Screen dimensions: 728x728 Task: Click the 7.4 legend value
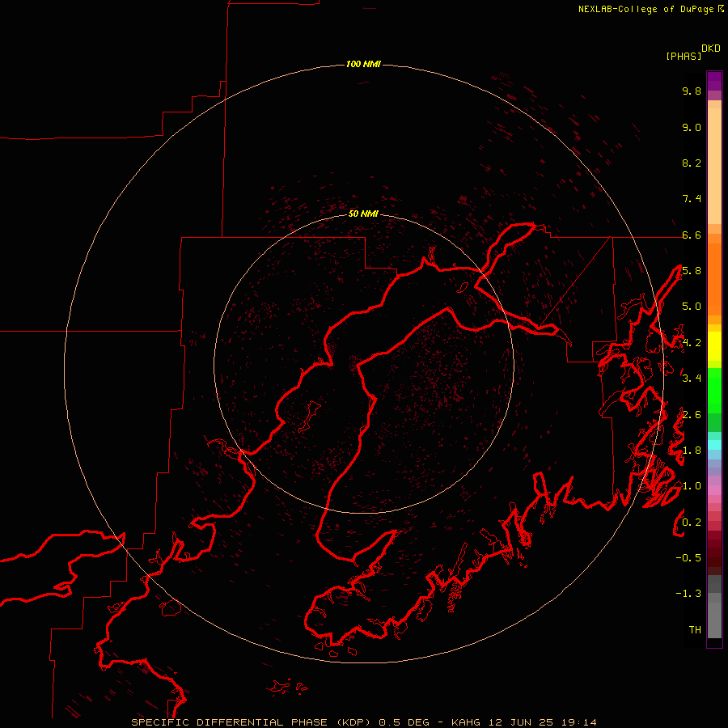tap(692, 199)
